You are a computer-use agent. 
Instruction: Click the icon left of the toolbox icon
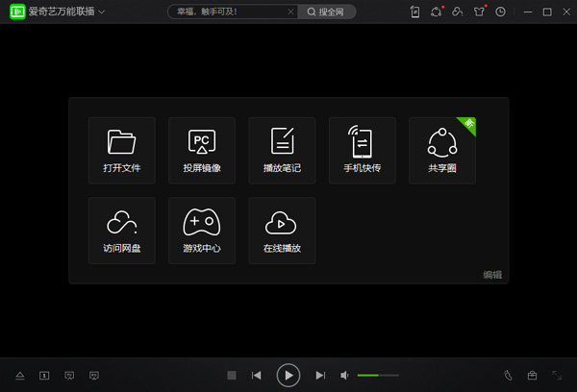click(x=508, y=376)
